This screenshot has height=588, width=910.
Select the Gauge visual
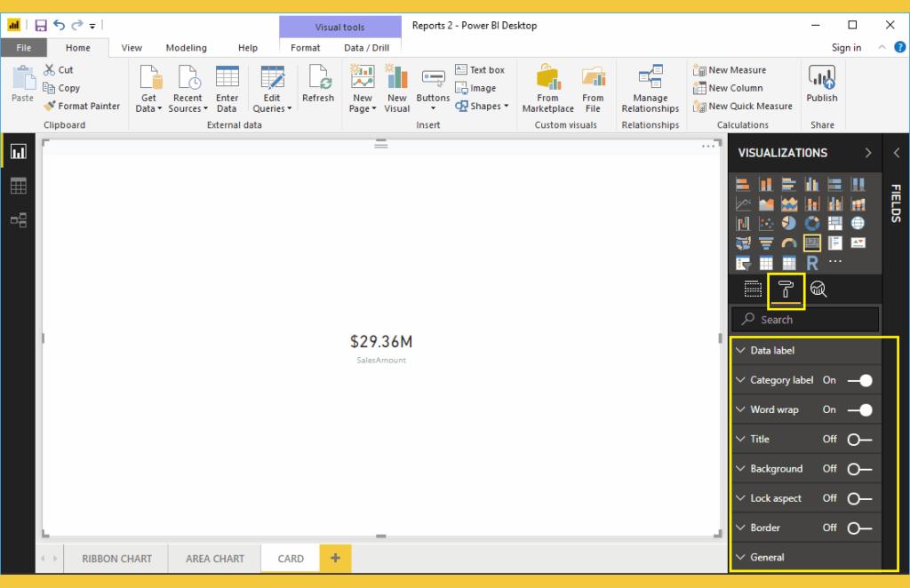[x=789, y=243]
